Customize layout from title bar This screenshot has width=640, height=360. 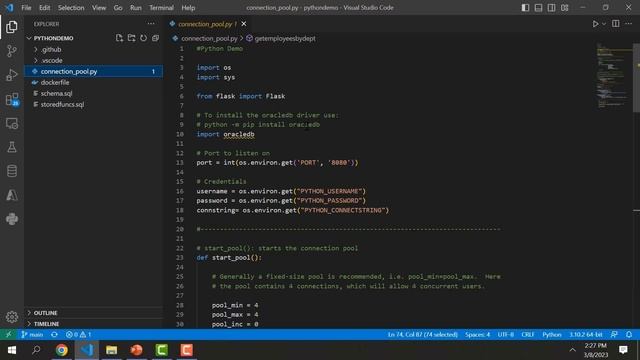[564, 8]
